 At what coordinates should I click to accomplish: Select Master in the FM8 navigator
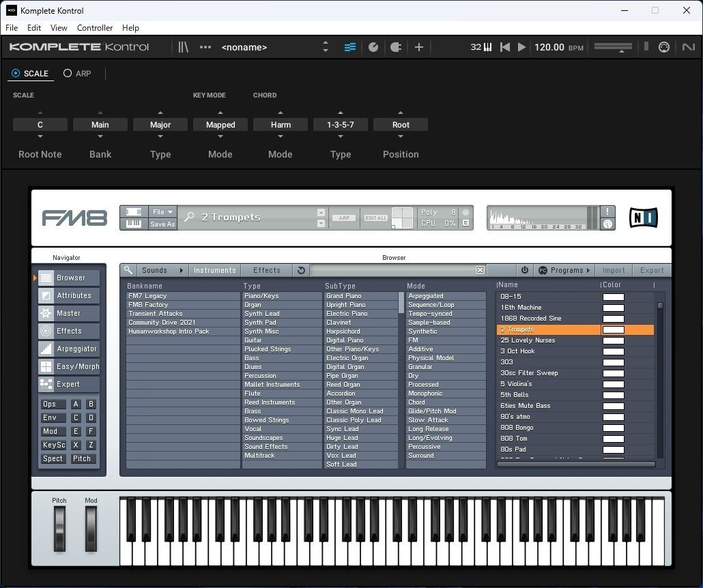pos(68,313)
